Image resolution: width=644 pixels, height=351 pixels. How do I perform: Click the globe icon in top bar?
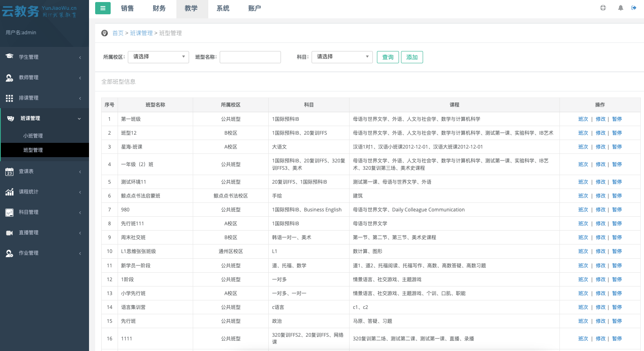(x=603, y=8)
